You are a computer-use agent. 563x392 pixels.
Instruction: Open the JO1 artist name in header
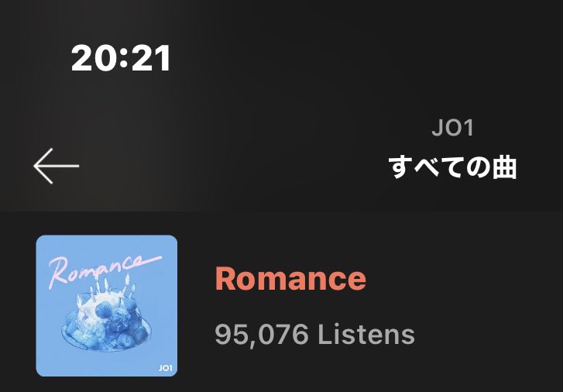[452, 128]
